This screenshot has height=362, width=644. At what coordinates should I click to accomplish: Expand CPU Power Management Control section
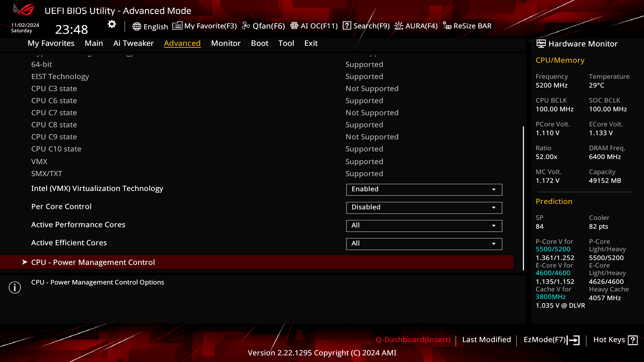(93, 262)
